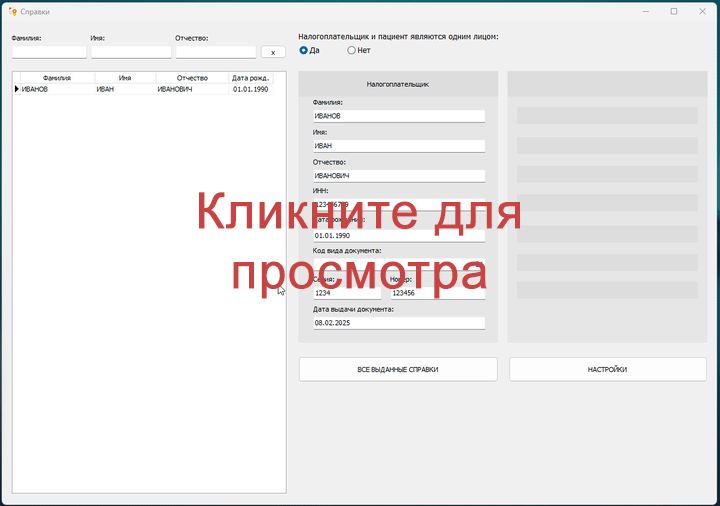Edit taxpayer Фамилия field containing ИВАНОВ

point(399,116)
